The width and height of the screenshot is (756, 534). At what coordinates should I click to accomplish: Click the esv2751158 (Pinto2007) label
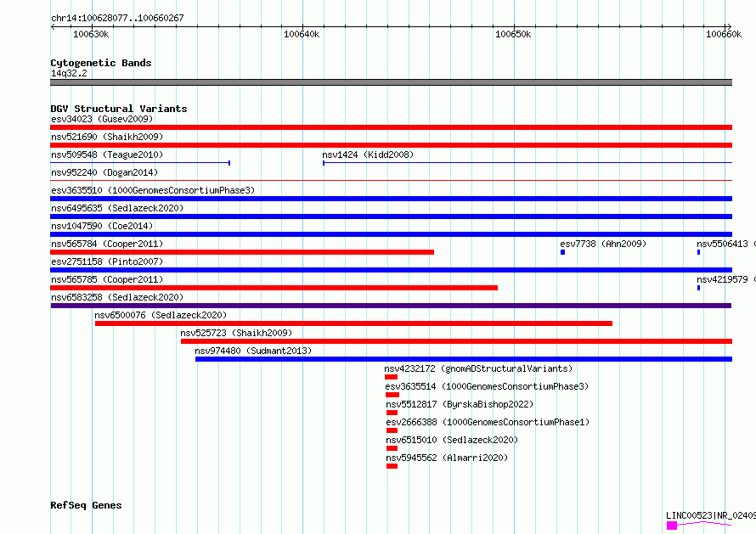point(107,261)
